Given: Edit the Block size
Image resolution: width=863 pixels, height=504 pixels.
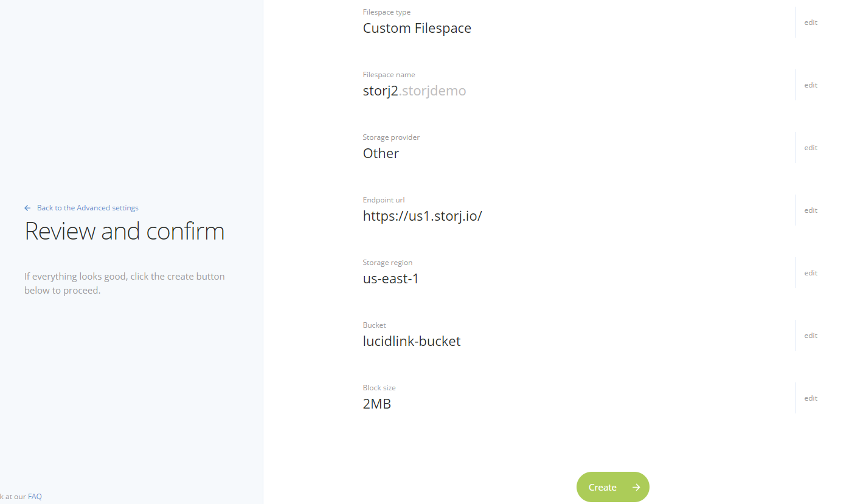Looking at the screenshot, I should click(x=811, y=398).
